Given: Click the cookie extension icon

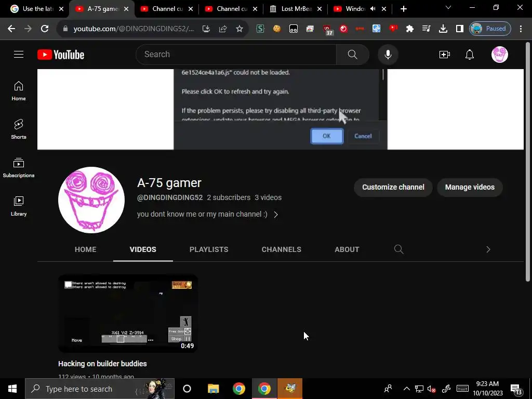Looking at the screenshot, I should tap(277, 29).
